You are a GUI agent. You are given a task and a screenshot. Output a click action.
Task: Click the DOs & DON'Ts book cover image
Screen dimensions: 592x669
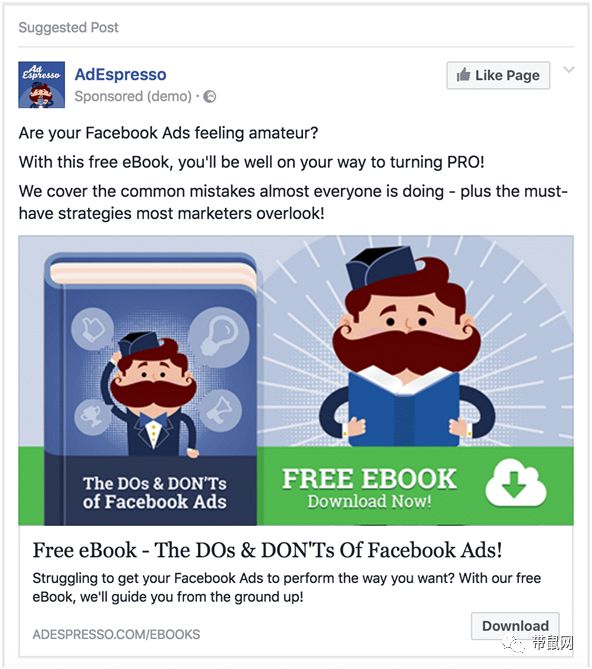click(151, 389)
